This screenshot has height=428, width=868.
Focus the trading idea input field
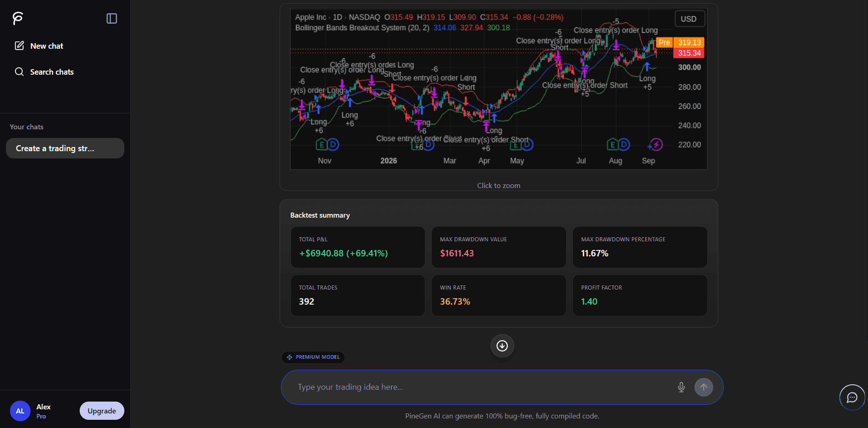tap(483, 387)
